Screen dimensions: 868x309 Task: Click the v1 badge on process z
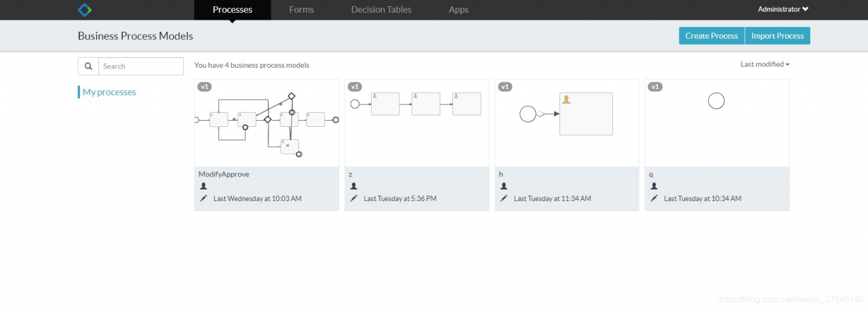tap(355, 87)
